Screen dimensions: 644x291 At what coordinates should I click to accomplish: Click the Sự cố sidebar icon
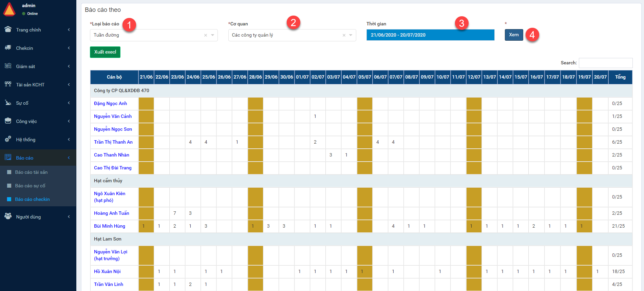[8, 103]
